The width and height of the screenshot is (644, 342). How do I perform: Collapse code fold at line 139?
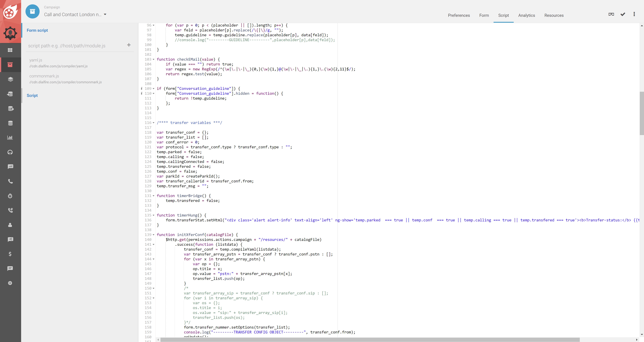[153, 235]
